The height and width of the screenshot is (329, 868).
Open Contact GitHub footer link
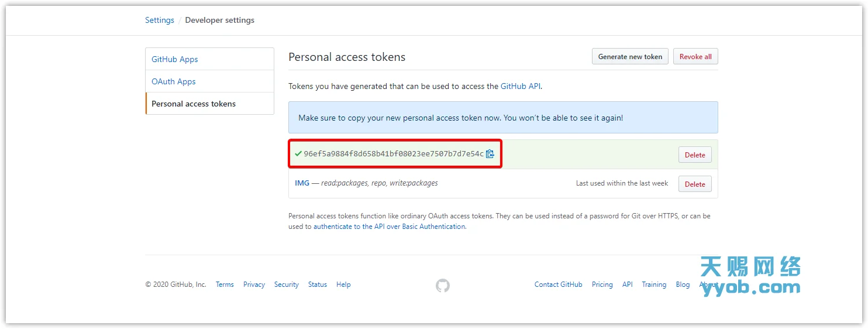coord(559,285)
